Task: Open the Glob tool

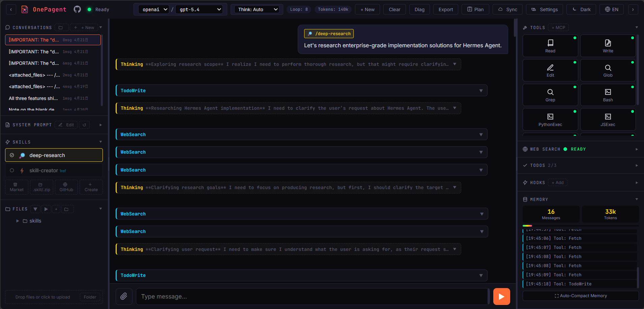Action: pyautogui.click(x=608, y=70)
